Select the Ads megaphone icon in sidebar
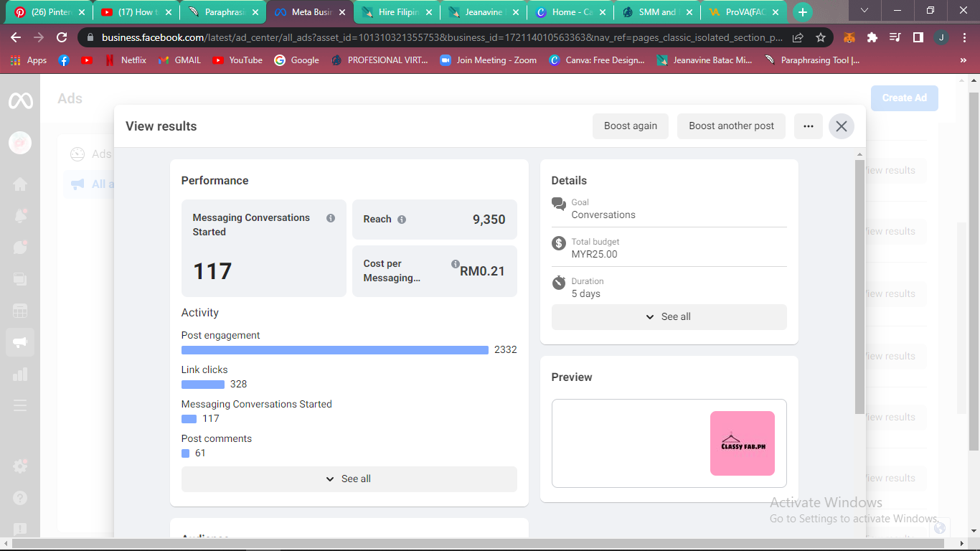980x551 pixels. click(x=20, y=342)
